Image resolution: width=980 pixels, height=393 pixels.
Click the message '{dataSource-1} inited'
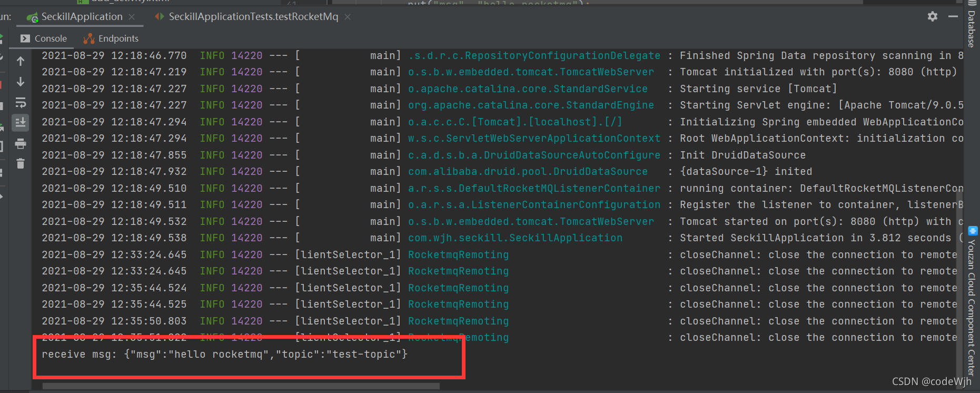(746, 172)
